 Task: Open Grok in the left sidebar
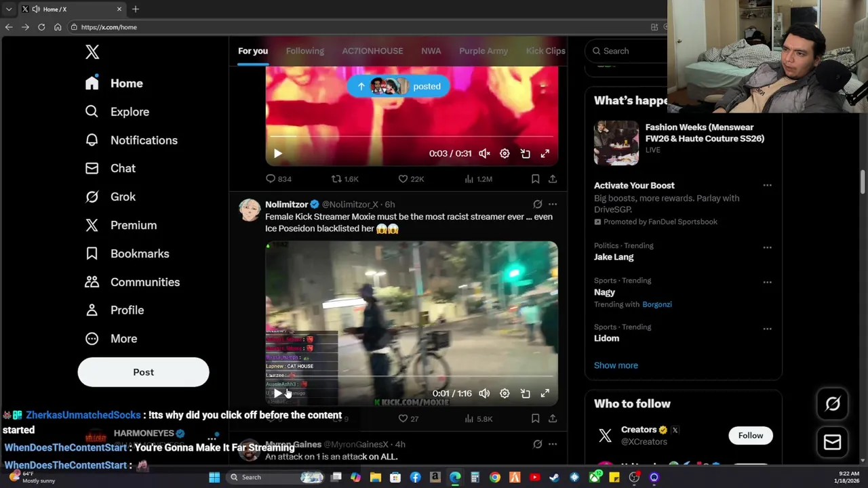110,197
